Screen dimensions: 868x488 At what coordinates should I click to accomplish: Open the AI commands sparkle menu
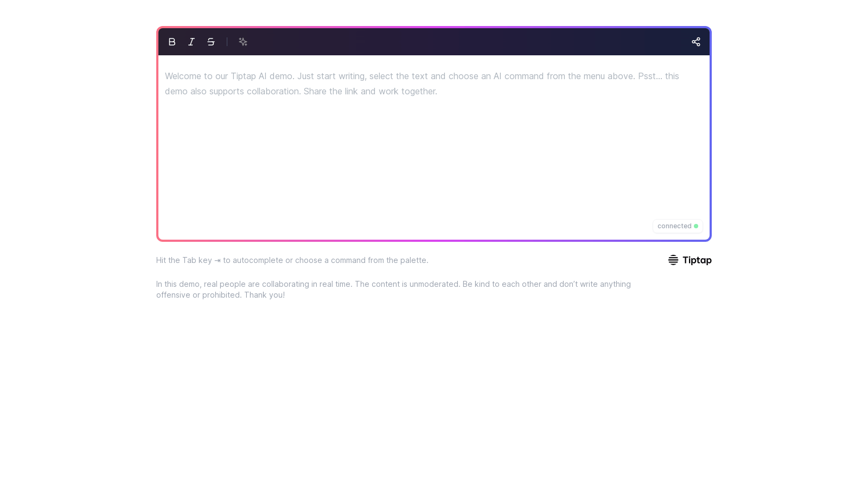click(x=243, y=42)
